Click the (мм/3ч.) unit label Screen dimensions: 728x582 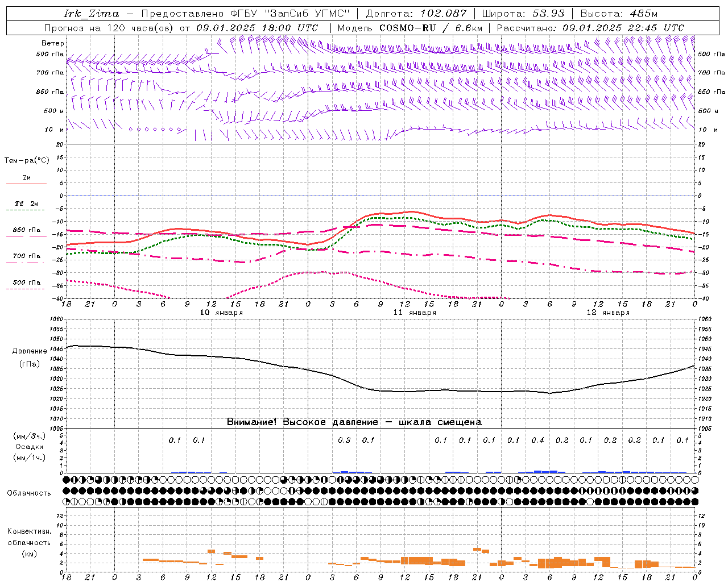coord(29,436)
